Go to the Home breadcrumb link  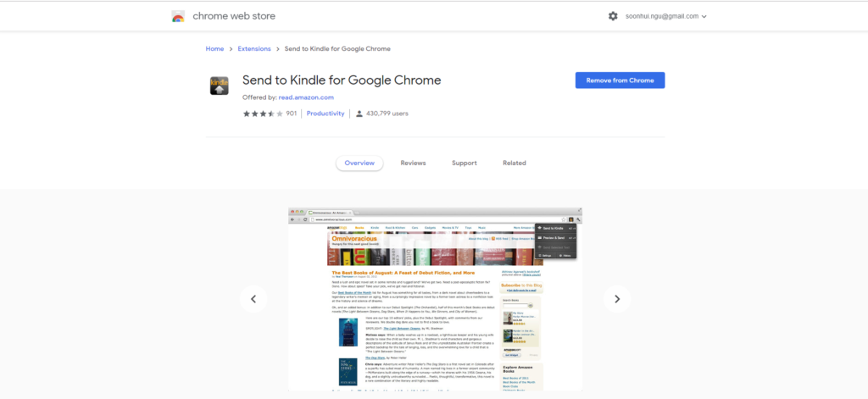coord(214,48)
